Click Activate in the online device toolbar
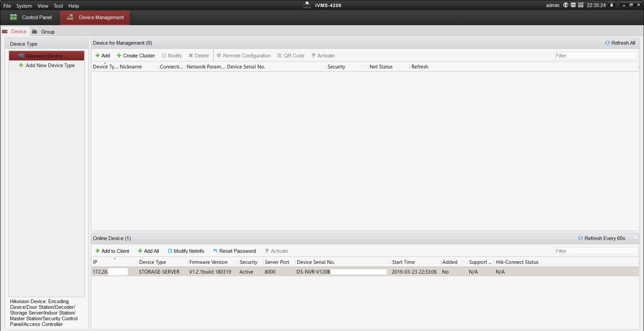Screen dimensions: 644x331 [276, 251]
